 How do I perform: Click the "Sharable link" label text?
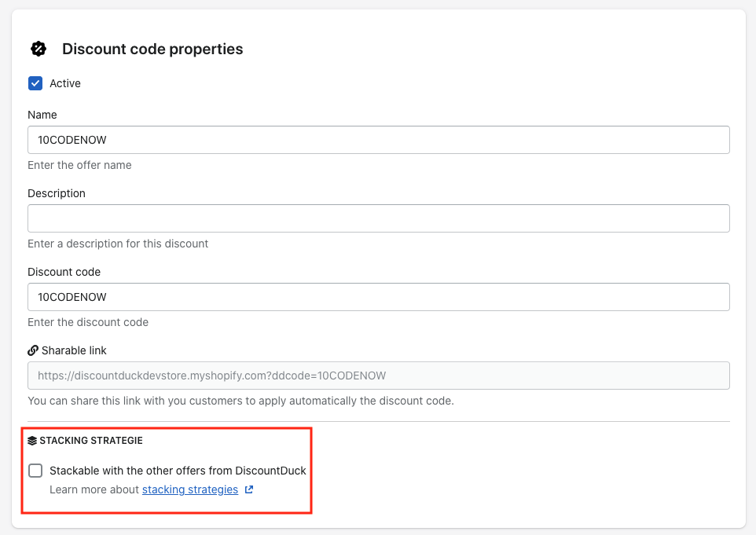[x=74, y=350]
